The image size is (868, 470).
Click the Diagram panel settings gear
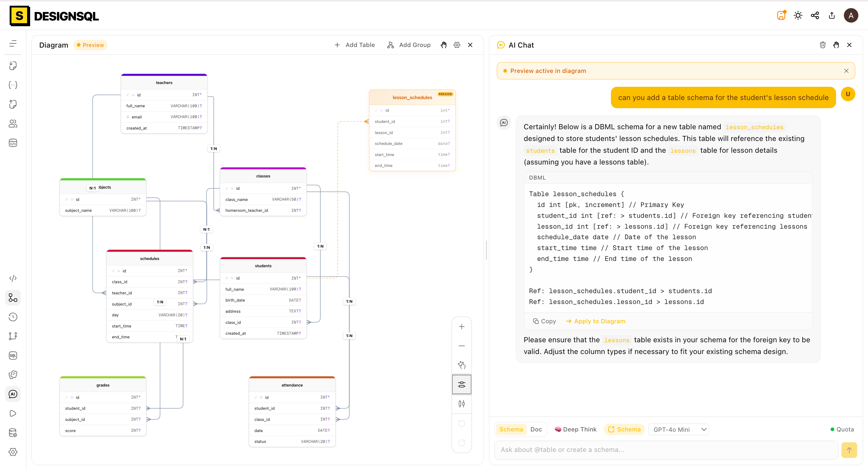(x=457, y=45)
